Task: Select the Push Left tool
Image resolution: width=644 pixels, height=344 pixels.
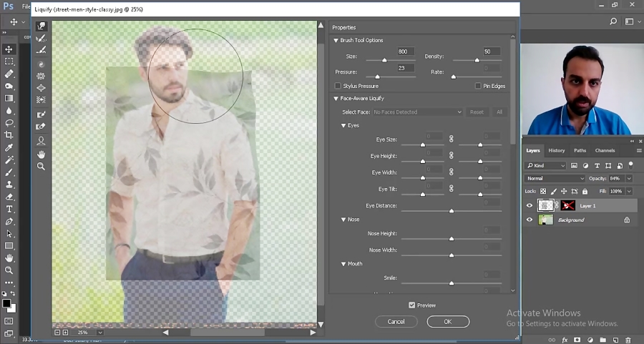Action: (41, 99)
